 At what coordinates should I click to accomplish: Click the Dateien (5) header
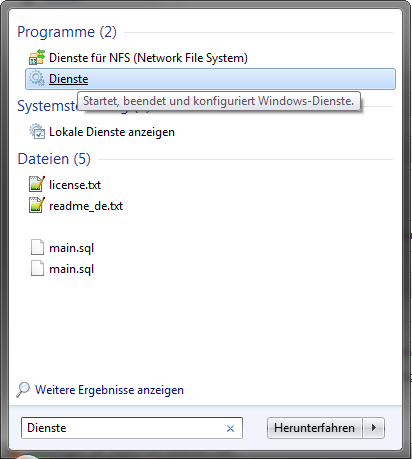54,159
